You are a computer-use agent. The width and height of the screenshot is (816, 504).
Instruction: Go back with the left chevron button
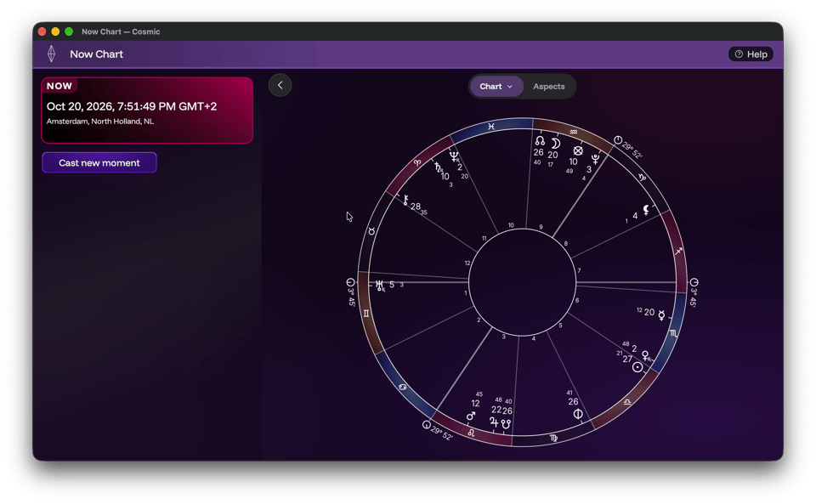click(x=280, y=85)
